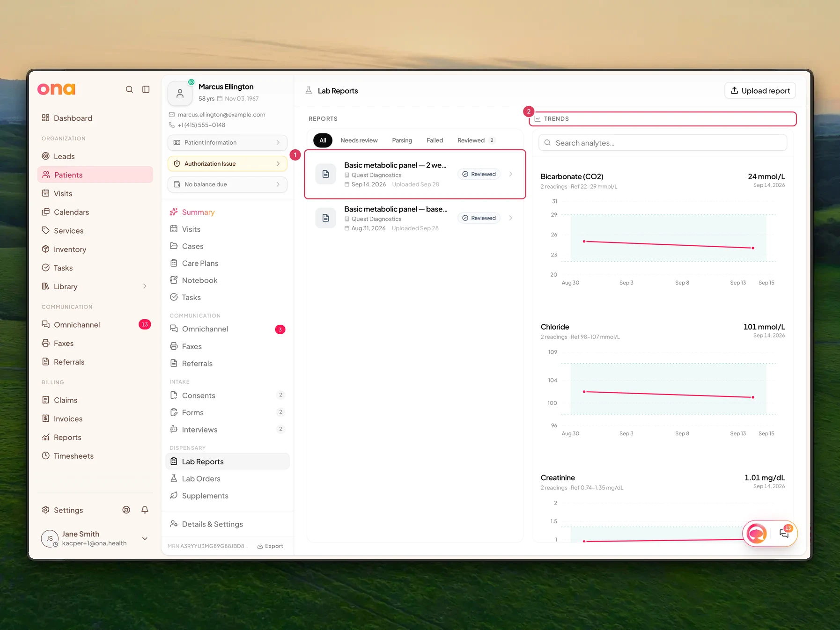Open patient Omnichannel with 3 unread
This screenshot has height=630, width=840.
[x=228, y=329]
